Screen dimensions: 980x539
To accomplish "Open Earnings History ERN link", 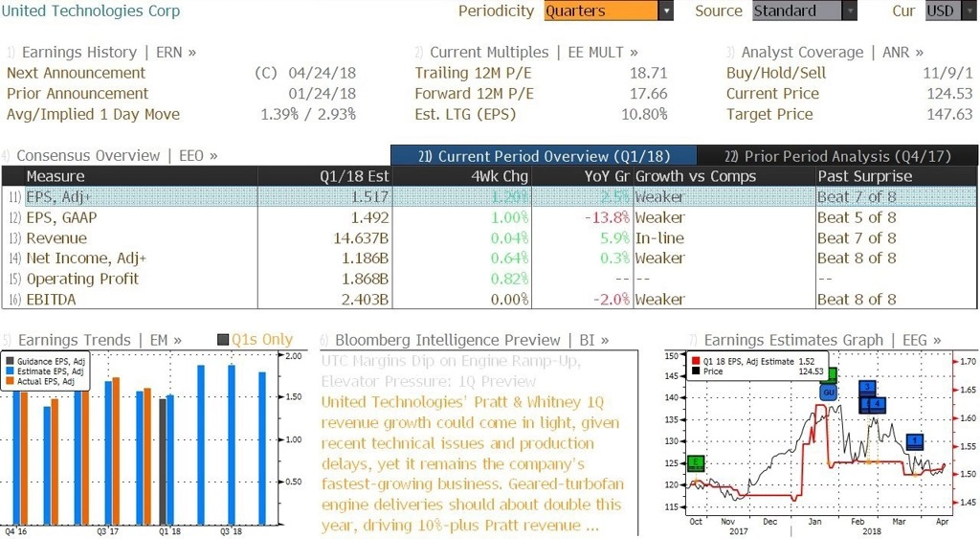I will [109, 53].
